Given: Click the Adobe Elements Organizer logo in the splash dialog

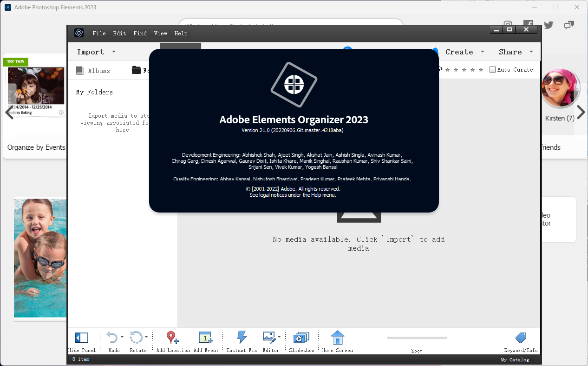Looking at the screenshot, I should [x=294, y=85].
